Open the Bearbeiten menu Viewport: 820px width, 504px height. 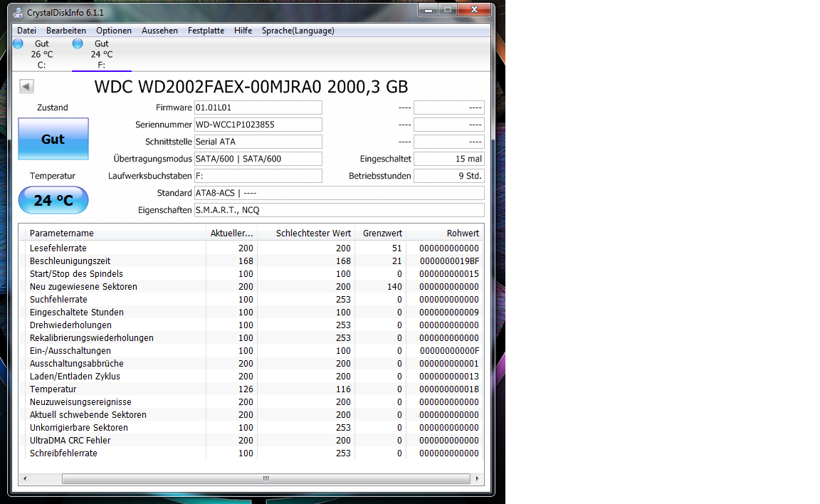(66, 31)
